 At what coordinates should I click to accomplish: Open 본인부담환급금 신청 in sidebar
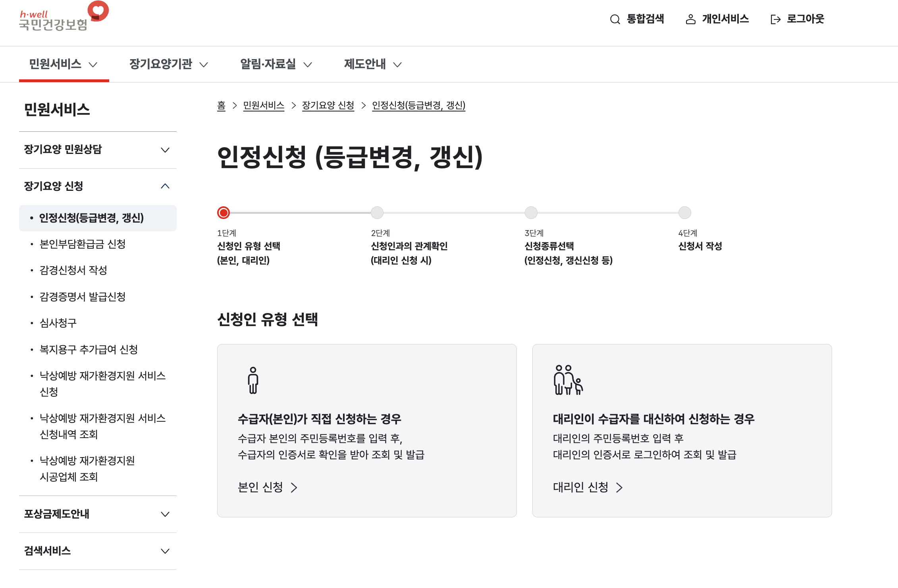tap(83, 244)
